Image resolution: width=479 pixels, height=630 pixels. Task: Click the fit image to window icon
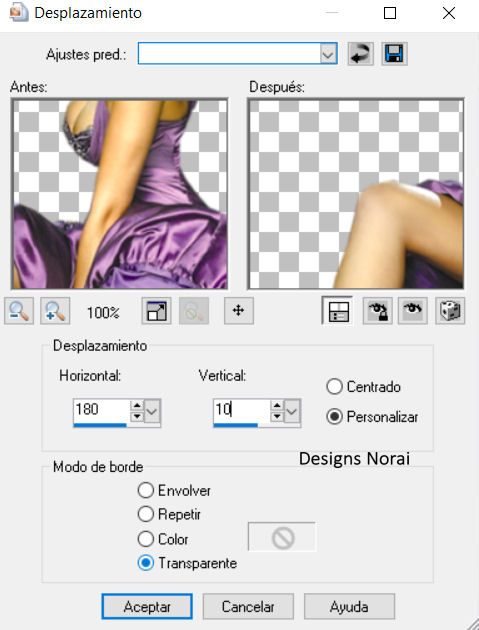156,311
